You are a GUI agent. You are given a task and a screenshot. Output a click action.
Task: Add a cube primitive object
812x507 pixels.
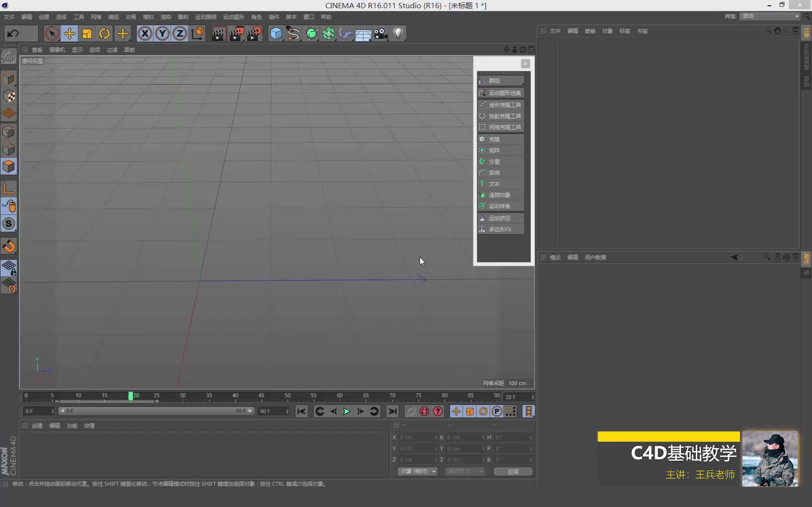click(x=276, y=33)
